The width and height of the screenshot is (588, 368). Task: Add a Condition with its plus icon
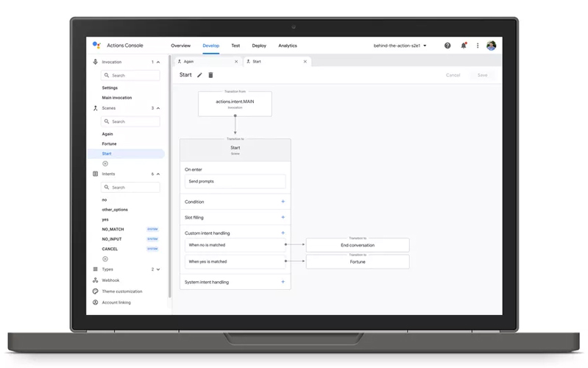[x=283, y=202]
